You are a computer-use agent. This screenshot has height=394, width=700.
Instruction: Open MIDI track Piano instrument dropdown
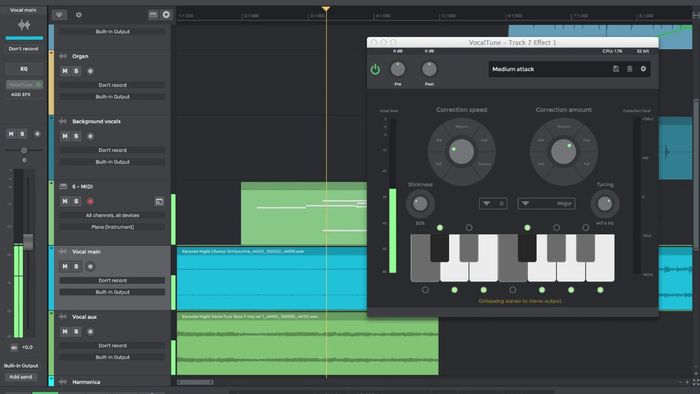(112, 227)
